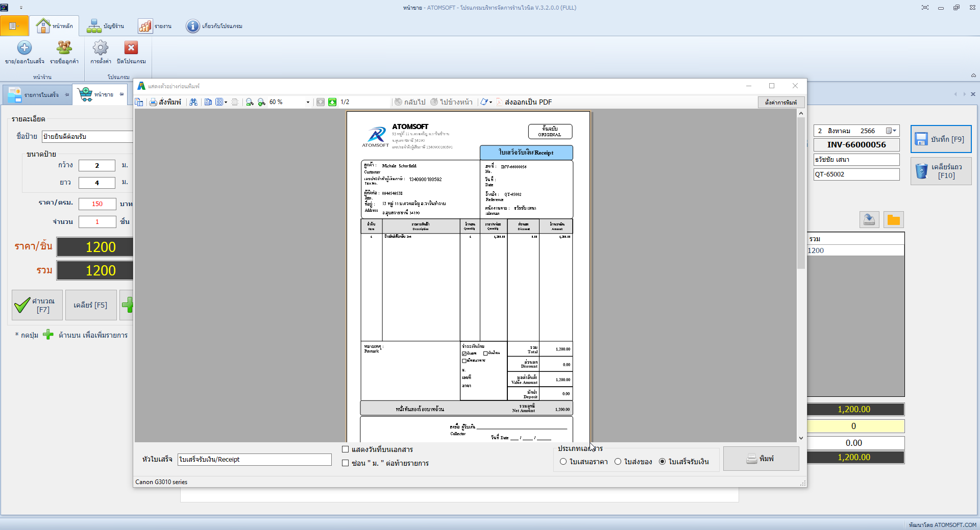Click เคลียร์ [F5] clear button

click(x=90, y=305)
